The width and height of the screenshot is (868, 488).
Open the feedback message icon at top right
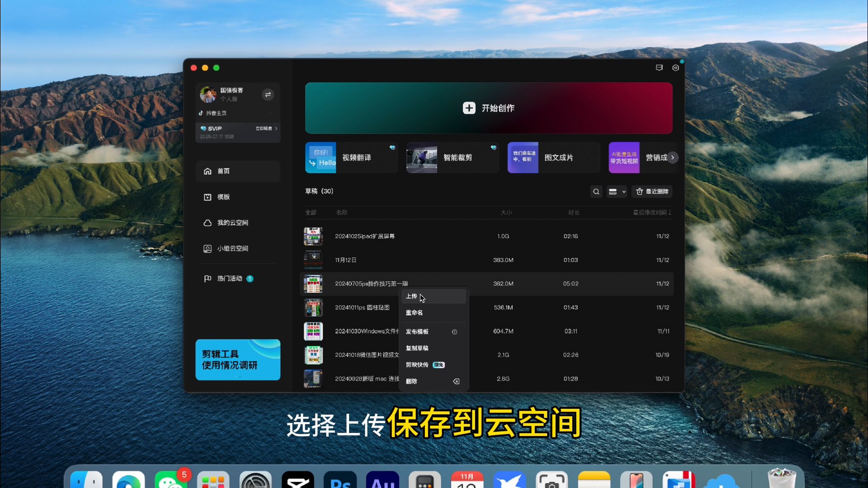(659, 68)
